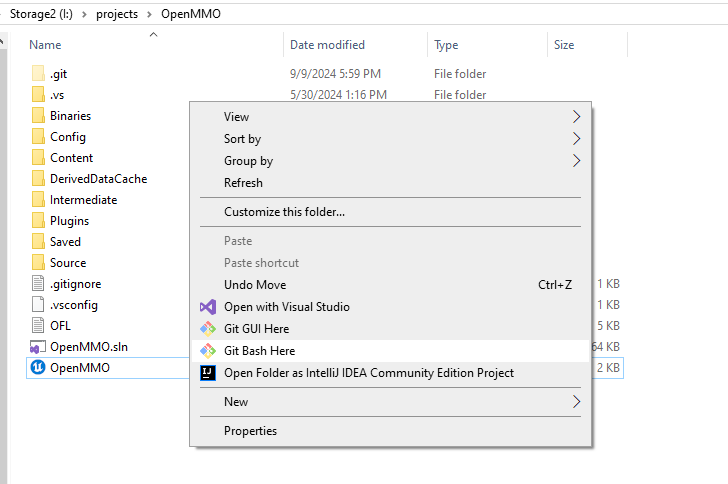The image size is (728, 484).
Task: Click the Git GUI Here icon
Action: pos(208,328)
